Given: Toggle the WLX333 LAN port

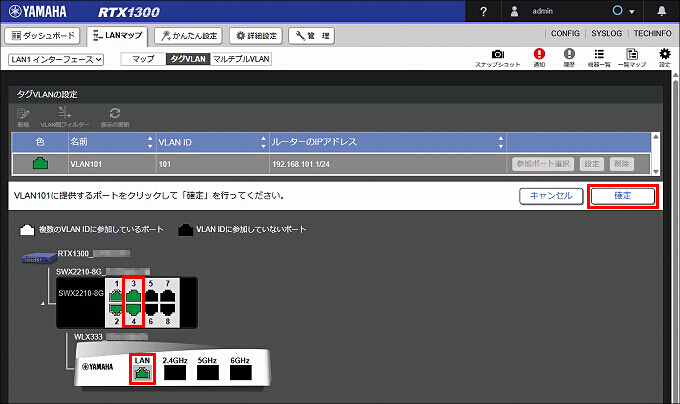Looking at the screenshot, I should 142,373.
